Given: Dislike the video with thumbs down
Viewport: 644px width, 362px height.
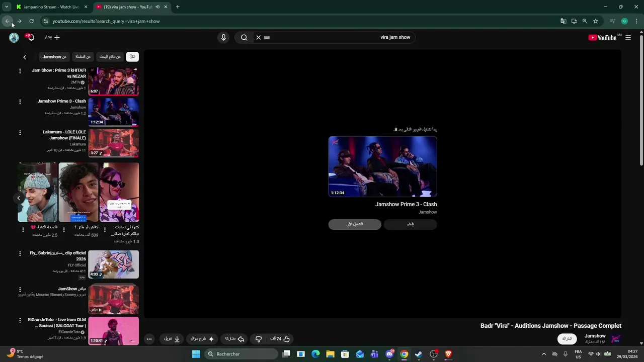Looking at the screenshot, I should click(x=259, y=339).
